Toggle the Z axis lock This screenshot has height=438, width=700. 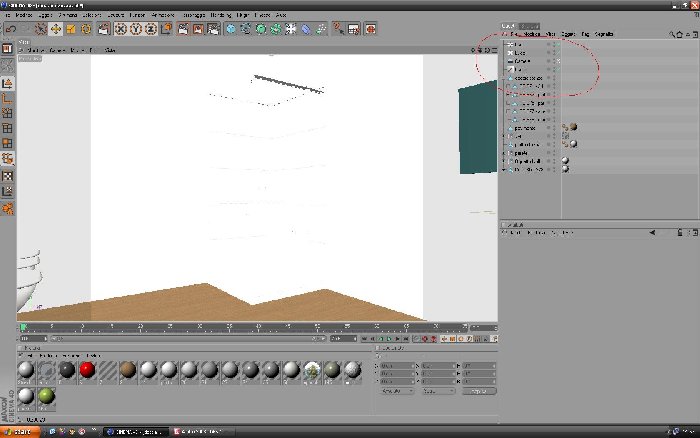pos(151,29)
